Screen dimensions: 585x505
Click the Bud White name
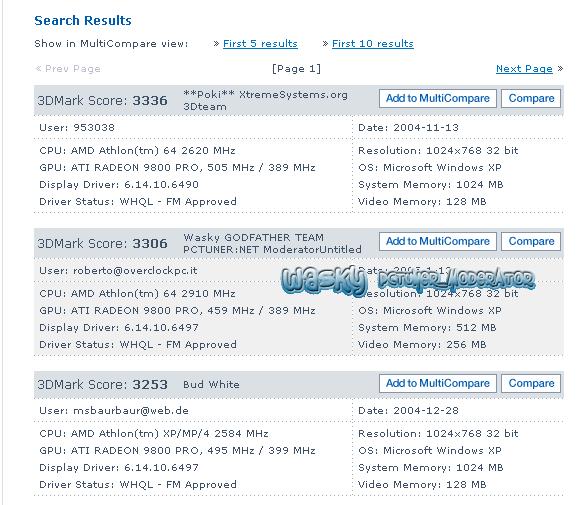[211, 385]
